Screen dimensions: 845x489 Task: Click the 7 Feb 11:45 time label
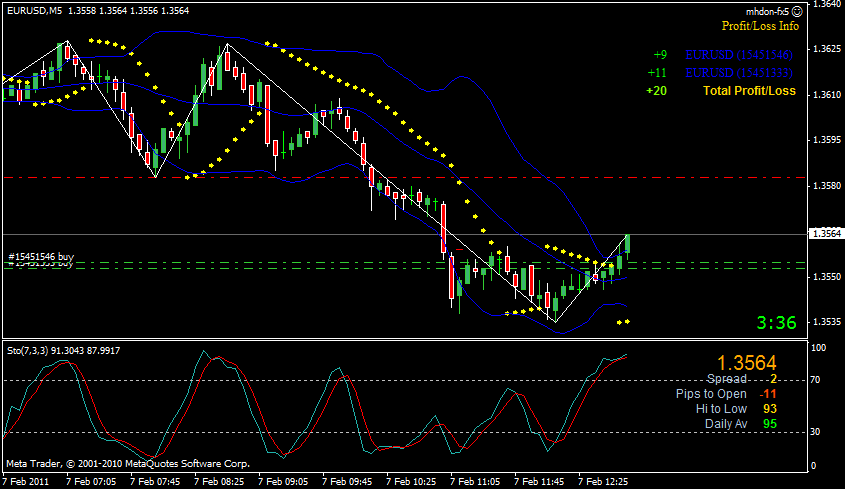(539, 481)
